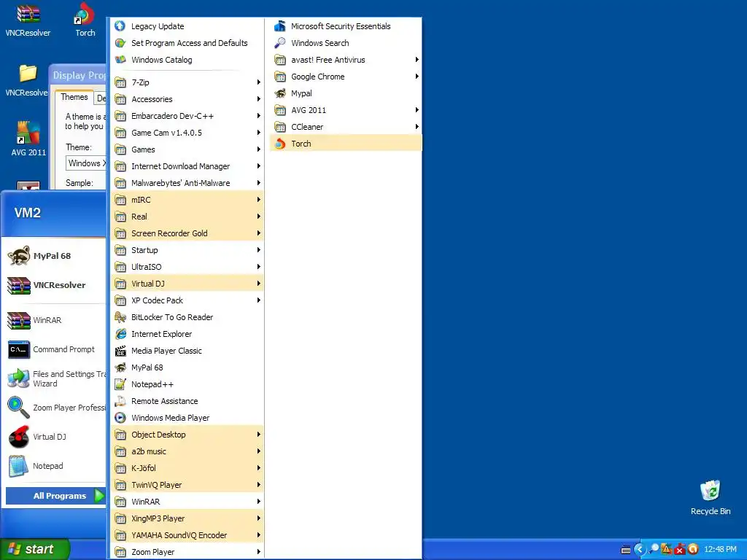Expand the Game Cam v1.4.0.5 folder
Image resolution: width=747 pixels, height=560 pixels.
point(187,133)
